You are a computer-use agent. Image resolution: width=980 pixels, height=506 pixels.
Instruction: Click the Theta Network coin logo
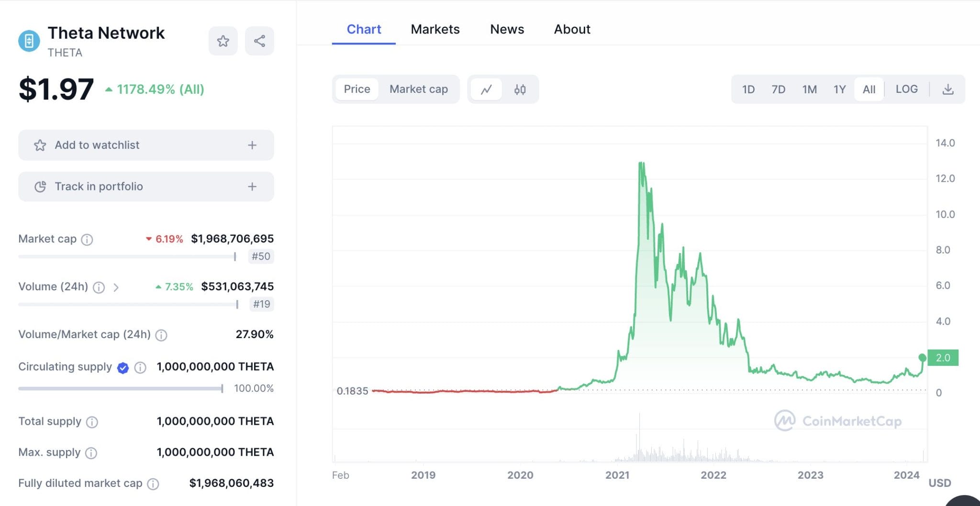pyautogui.click(x=29, y=40)
